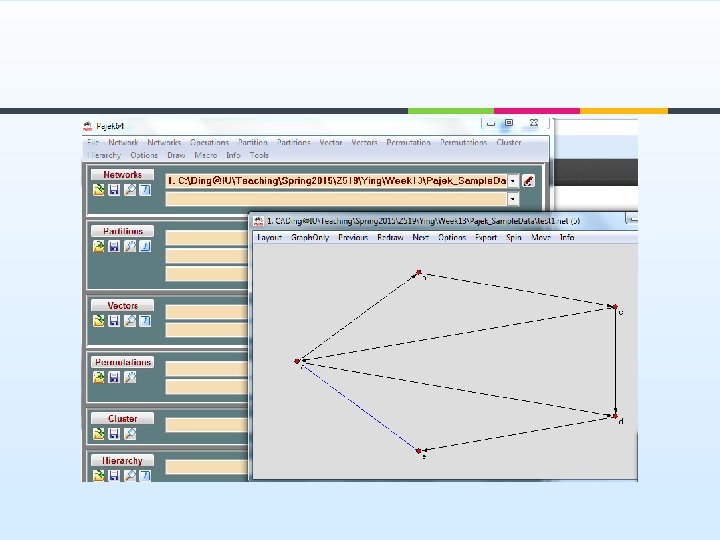Save vector with Vectors disk icon
The height and width of the screenshot is (540, 720).
pyautogui.click(x=114, y=321)
